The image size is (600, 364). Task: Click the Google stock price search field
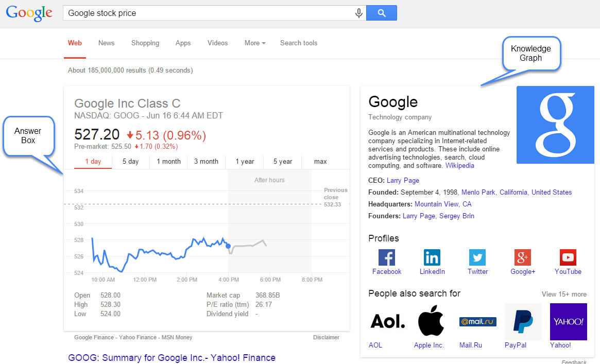click(x=206, y=13)
